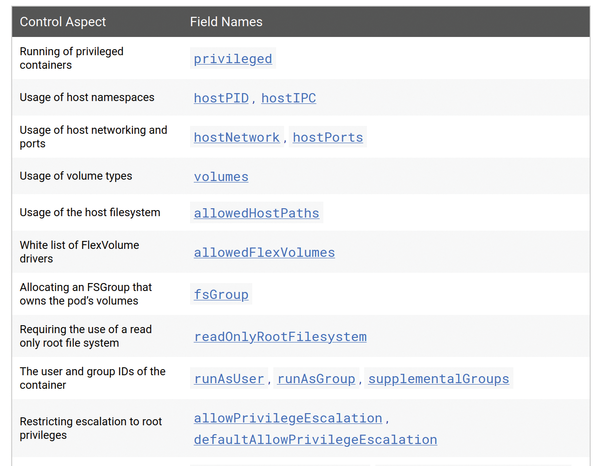Click the Field Names column header

(226, 22)
